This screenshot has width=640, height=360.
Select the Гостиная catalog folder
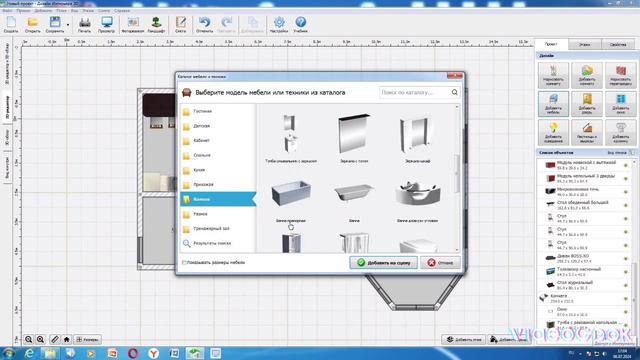[x=218, y=111]
